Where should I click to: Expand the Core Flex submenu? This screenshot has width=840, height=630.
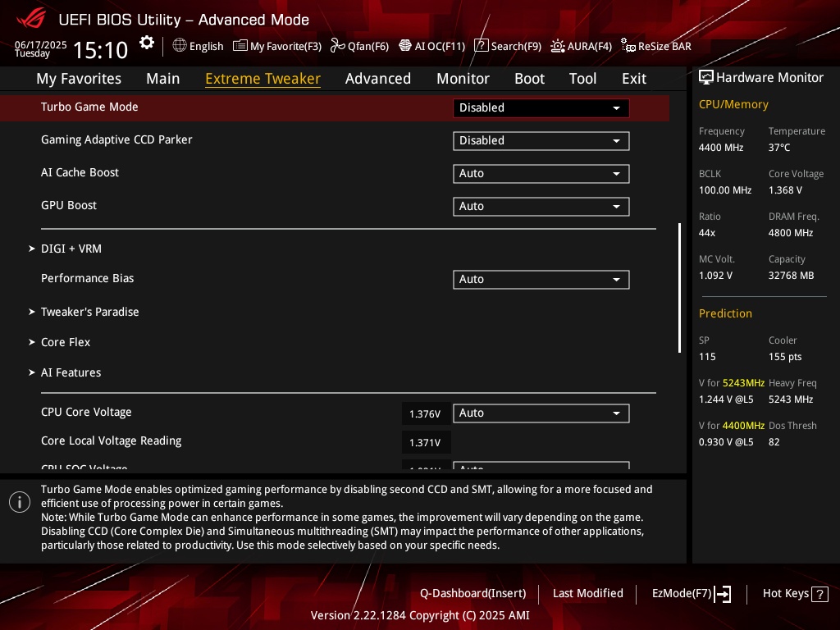[59, 342]
